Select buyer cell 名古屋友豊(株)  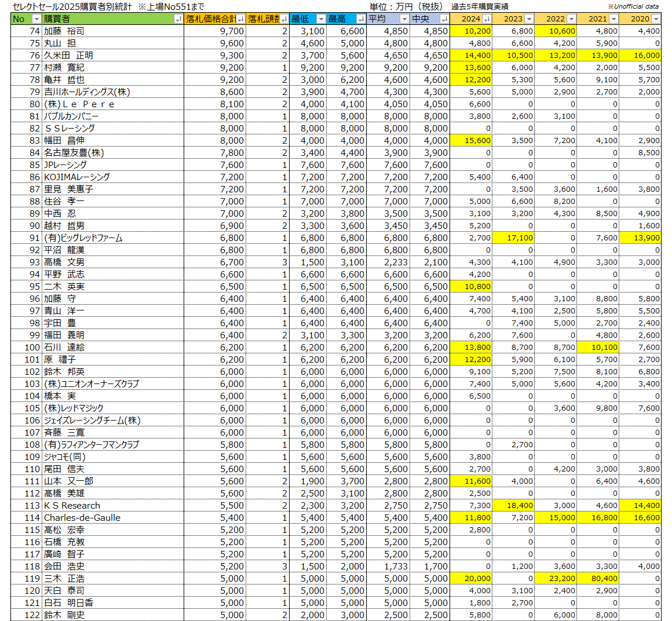[x=113, y=153]
